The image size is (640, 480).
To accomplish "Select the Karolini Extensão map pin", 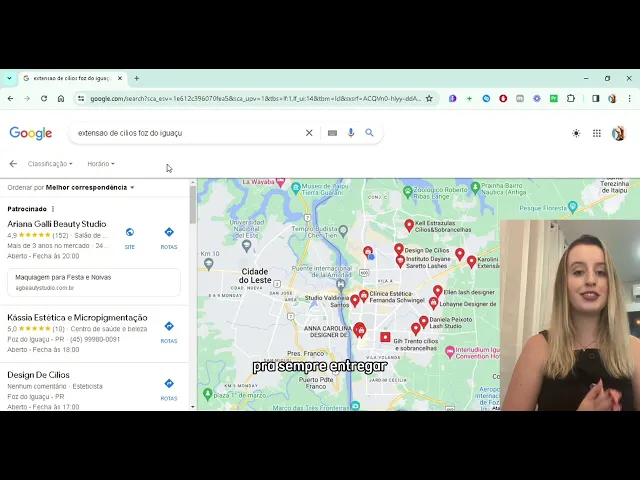I will point(471,261).
